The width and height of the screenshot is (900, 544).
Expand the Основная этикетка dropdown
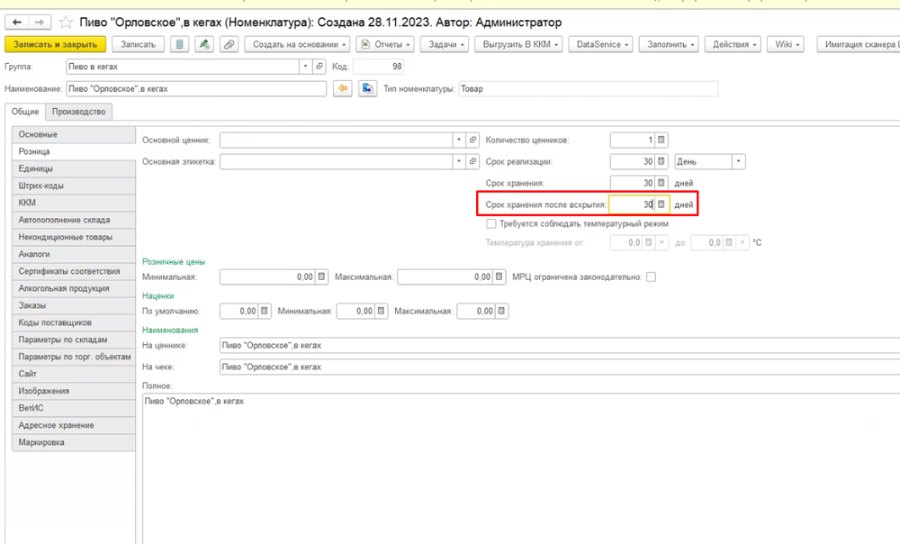pyautogui.click(x=459, y=161)
